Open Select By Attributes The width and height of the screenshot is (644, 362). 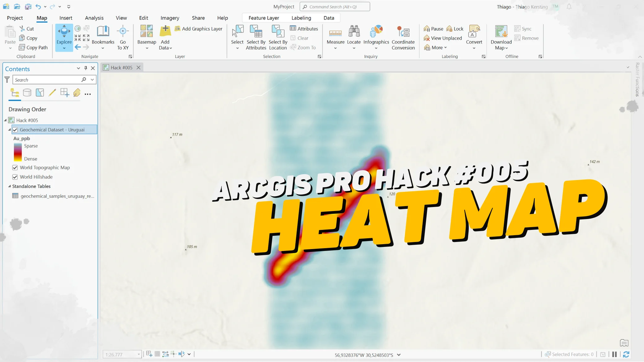click(x=256, y=37)
